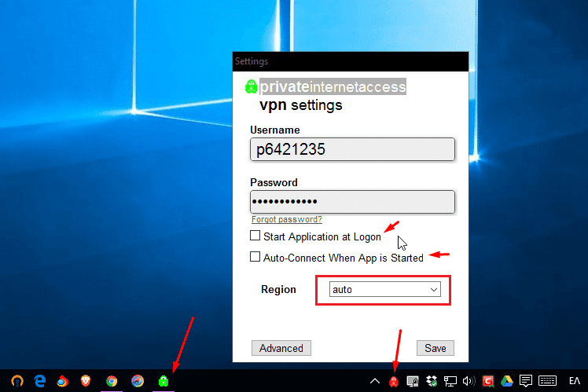
Task: Click the privateinternetaccess heading text
Action: pyautogui.click(x=333, y=86)
